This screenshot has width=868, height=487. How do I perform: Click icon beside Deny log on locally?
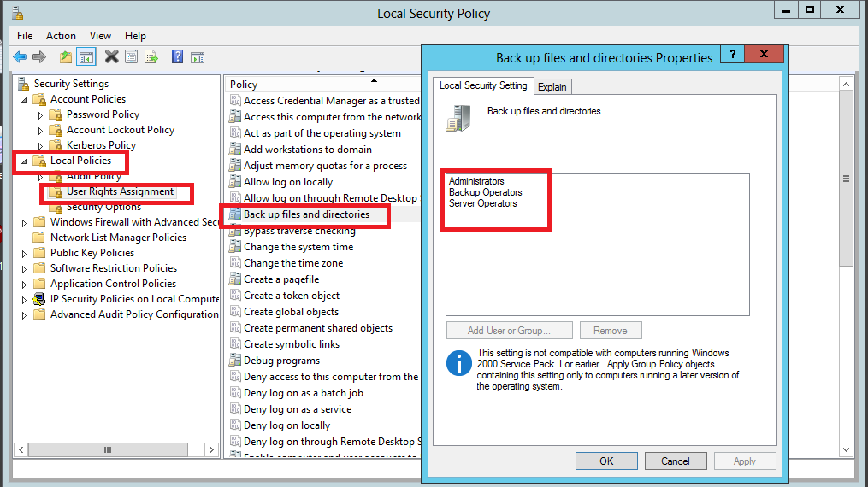[x=235, y=425]
